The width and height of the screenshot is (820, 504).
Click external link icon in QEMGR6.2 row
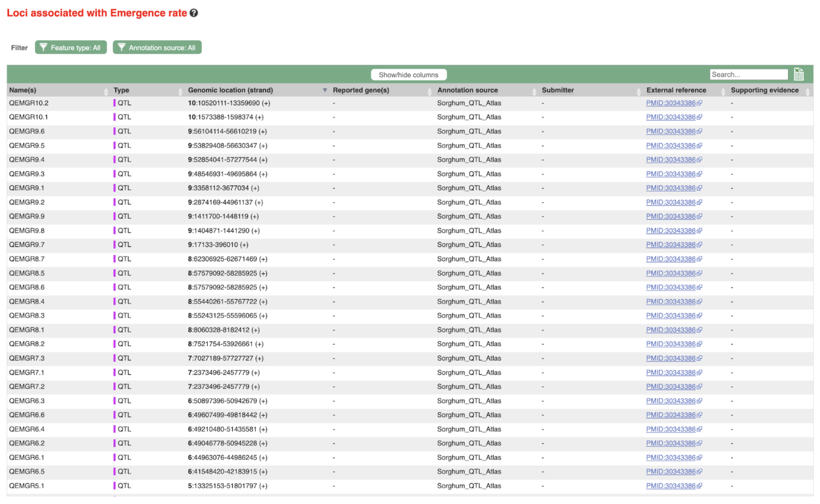[699, 443]
